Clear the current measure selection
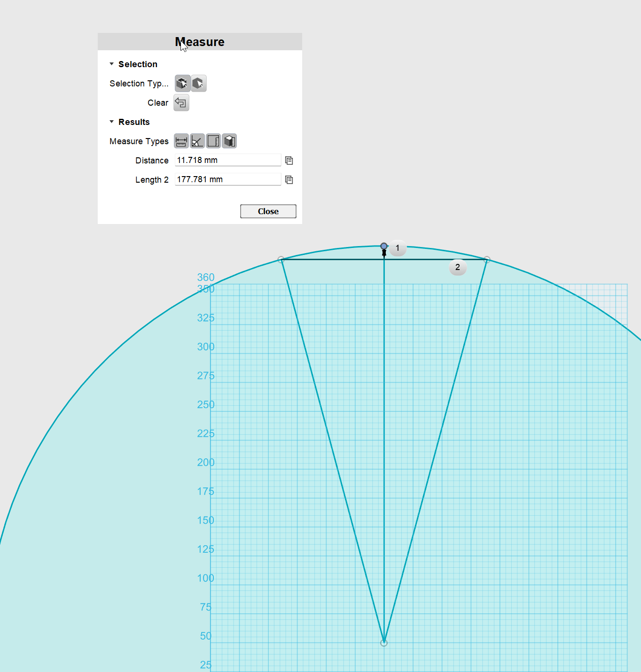This screenshot has height=672, width=641. click(181, 103)
